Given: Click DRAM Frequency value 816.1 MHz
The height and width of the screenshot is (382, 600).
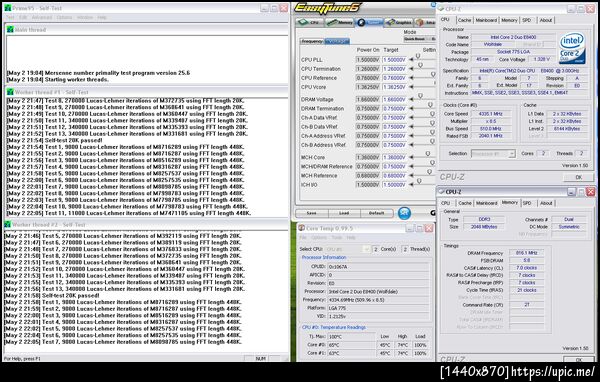Looking at the screenshot, I should click(x=526, y=253).
